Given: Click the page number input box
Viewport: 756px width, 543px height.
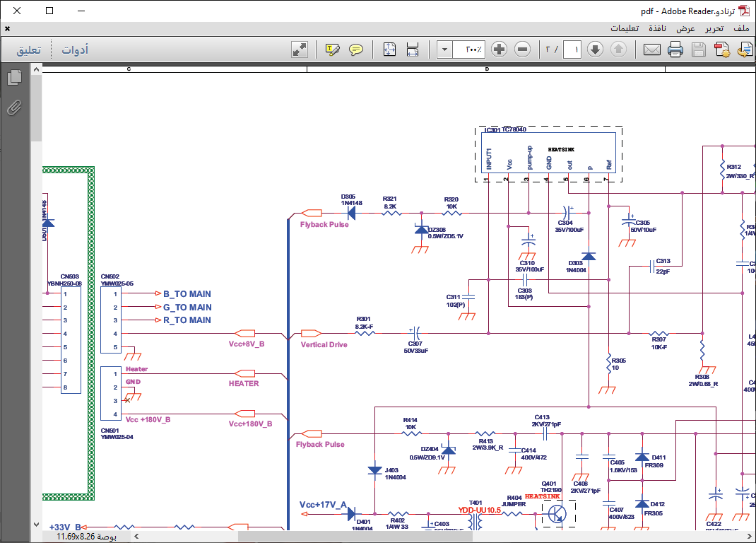Looking at the screenshot, I should [x=572, y=49].
